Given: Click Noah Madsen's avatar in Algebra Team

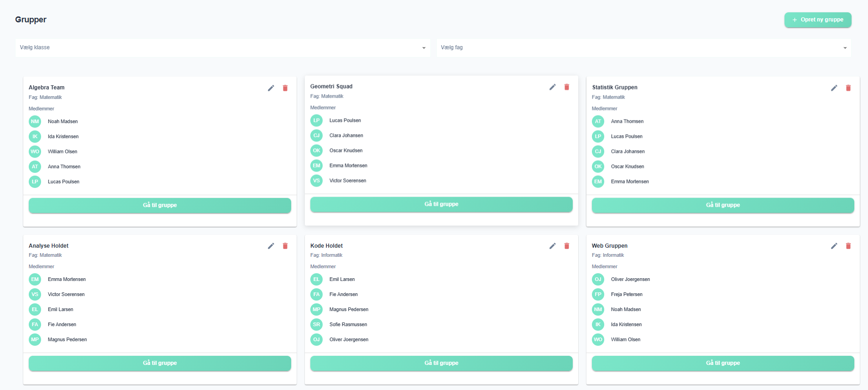Looking at the screenshot, I should [x=35, y=121].
